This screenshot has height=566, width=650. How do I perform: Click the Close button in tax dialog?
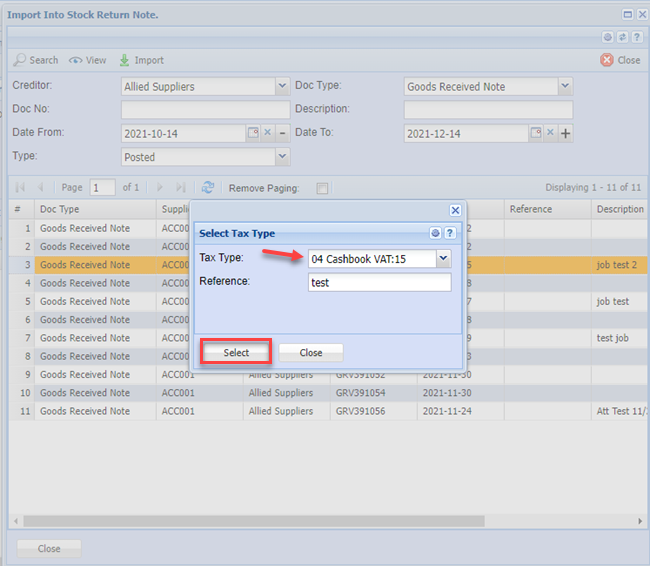pos(311,353)
